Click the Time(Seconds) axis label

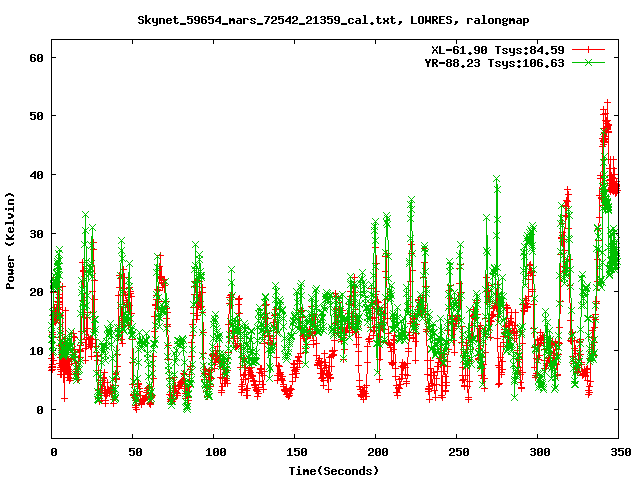click(333, 471)
